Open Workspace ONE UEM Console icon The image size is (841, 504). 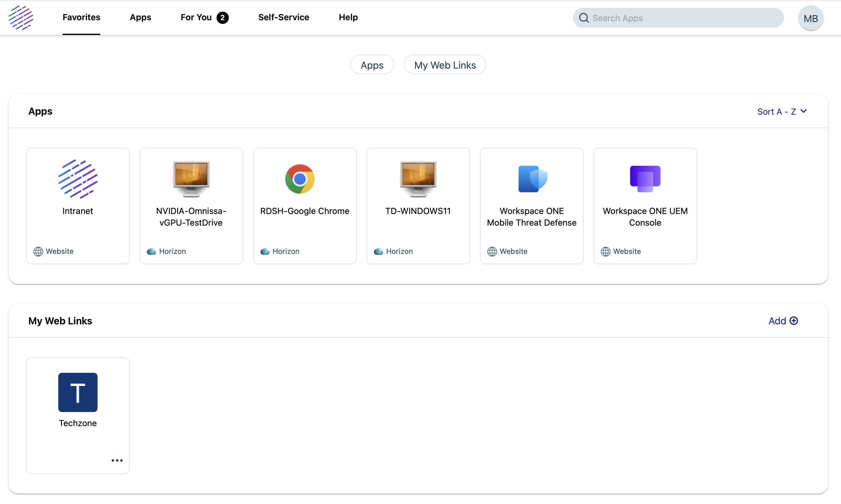point(645,179)
